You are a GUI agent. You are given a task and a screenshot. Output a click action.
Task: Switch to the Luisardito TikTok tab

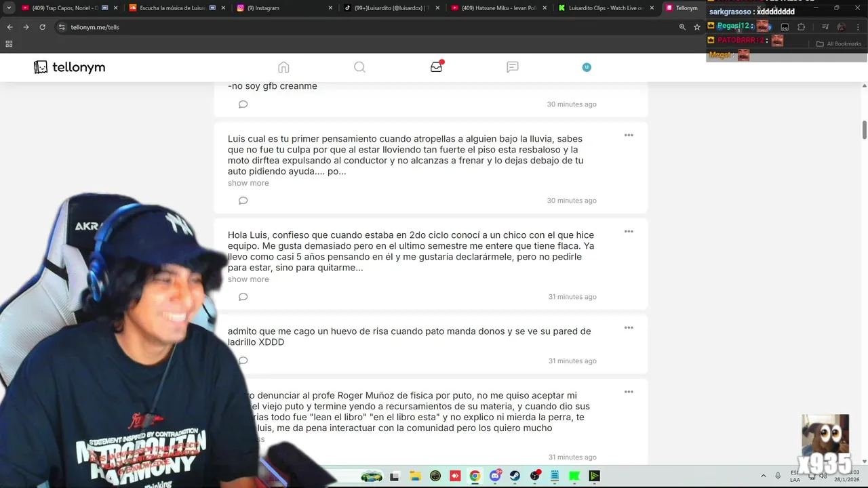click(392, 8)
